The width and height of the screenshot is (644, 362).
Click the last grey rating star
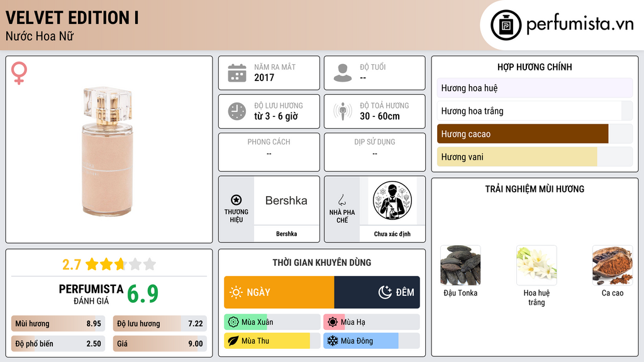coord(150,264)
